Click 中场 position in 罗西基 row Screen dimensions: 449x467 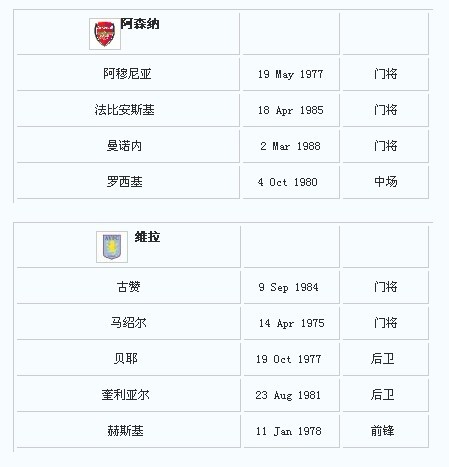point(386,182)
